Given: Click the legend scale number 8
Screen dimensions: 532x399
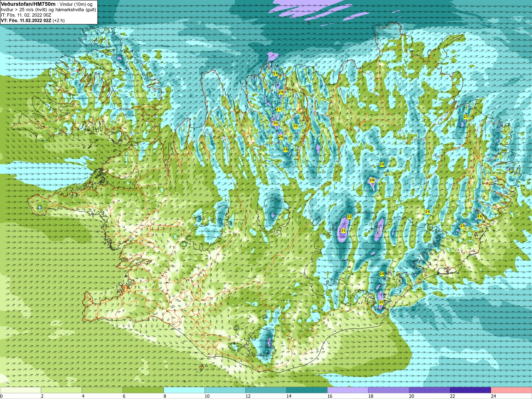Looking at the screenshot, I should (165, 396).
